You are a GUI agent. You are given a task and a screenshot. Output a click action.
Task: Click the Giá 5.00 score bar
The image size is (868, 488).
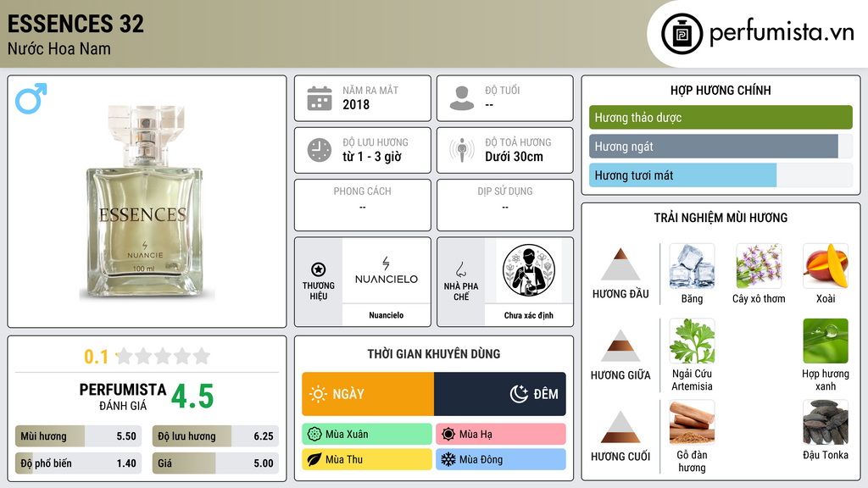click(x=215, y=463)
